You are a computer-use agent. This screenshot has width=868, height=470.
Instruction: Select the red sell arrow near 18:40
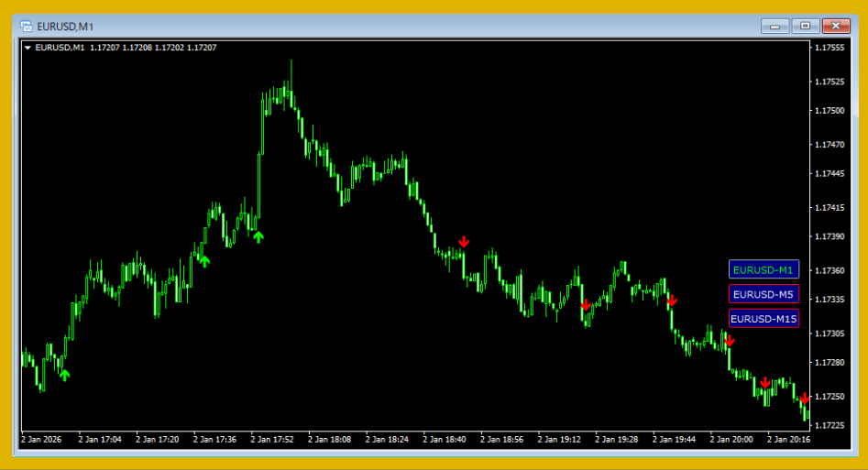[x=464, y=242]
